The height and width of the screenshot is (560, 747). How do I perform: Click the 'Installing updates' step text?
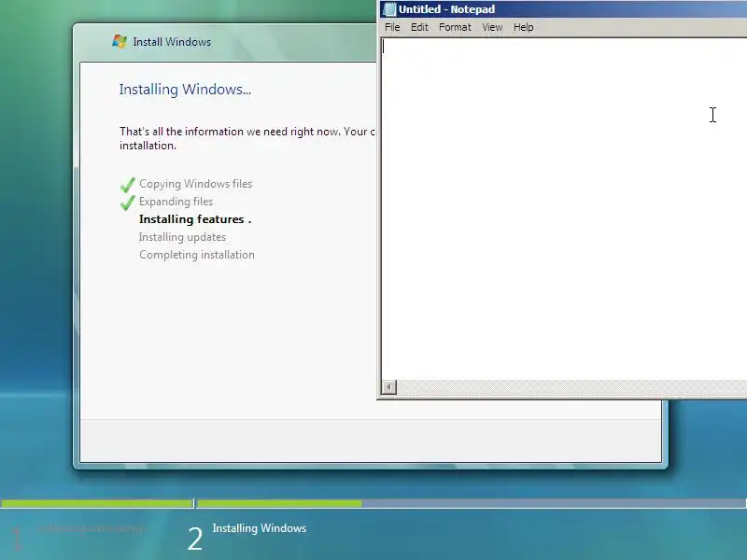[182, 237]
